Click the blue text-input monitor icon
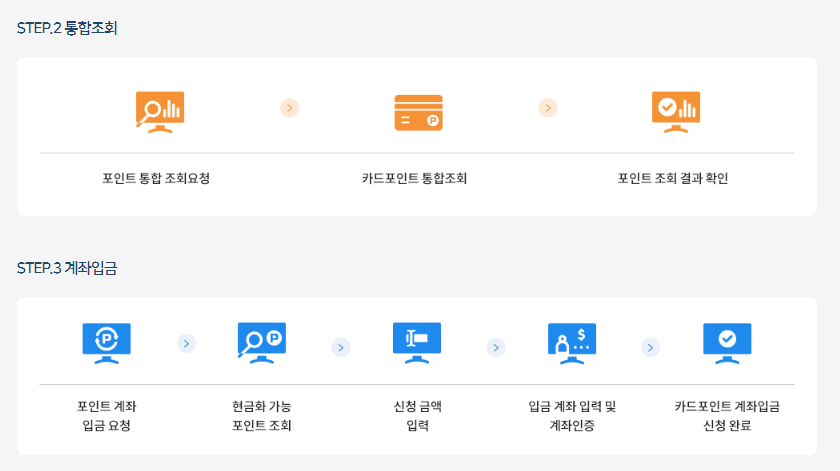Image resolution: width=840 pixels, height=471 pixels. click(417, 343)
